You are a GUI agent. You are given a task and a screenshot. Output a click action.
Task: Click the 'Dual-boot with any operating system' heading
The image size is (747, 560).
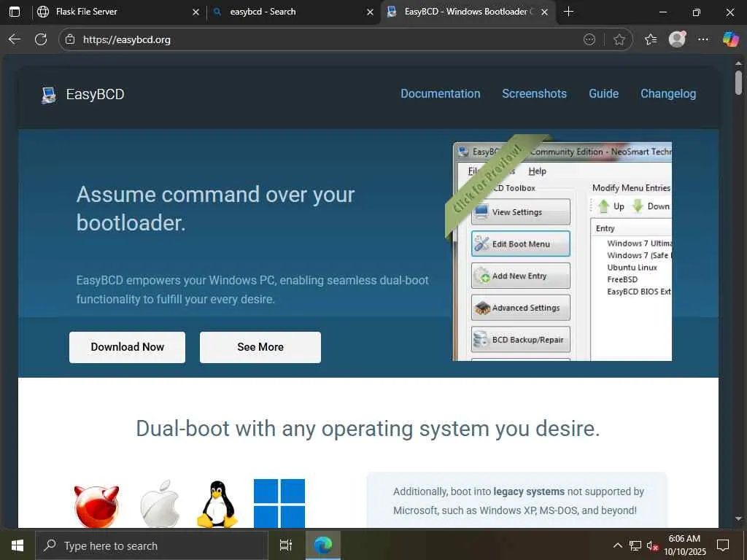[368, 429]
